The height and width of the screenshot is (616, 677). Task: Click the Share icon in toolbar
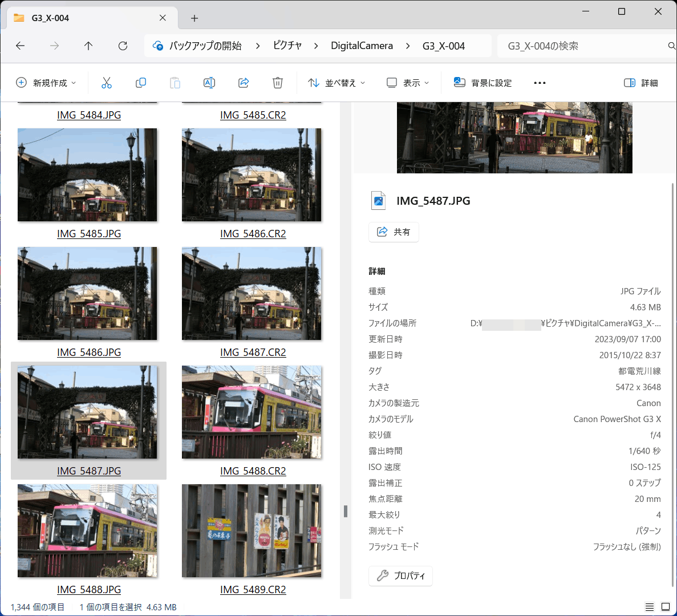click(244, 83)
